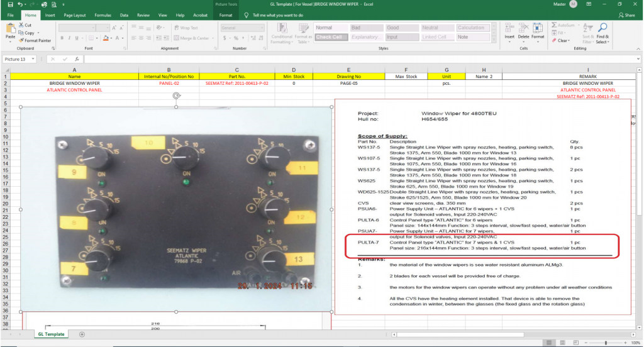Select the GL Template sheet tab

[51, 334]
